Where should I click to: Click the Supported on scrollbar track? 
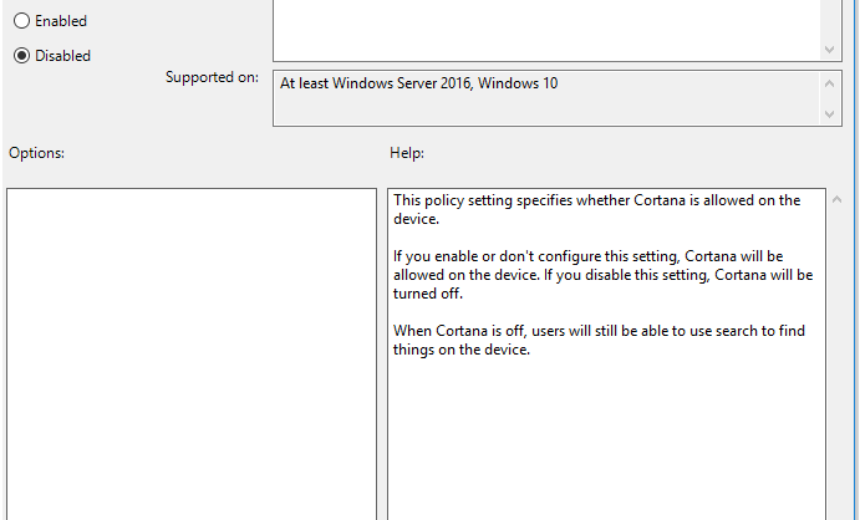point(829,99)
